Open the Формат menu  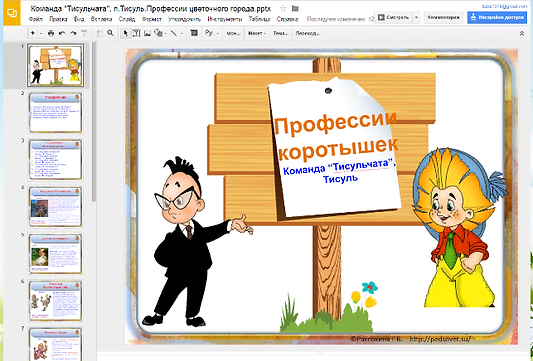(x=152, y=19)
